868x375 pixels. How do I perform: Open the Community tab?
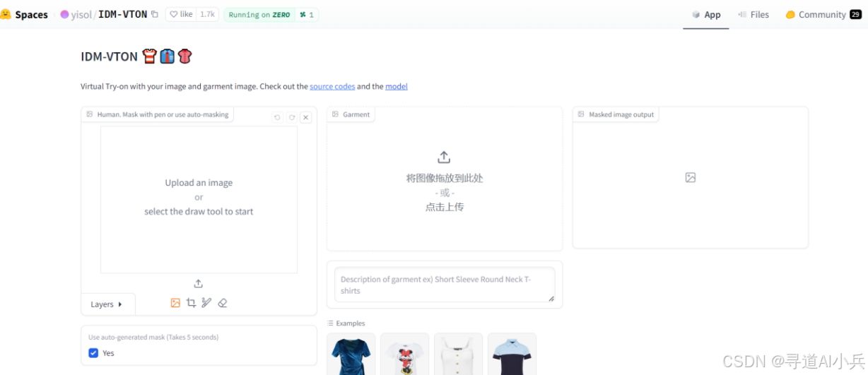[x=822, y=14]
